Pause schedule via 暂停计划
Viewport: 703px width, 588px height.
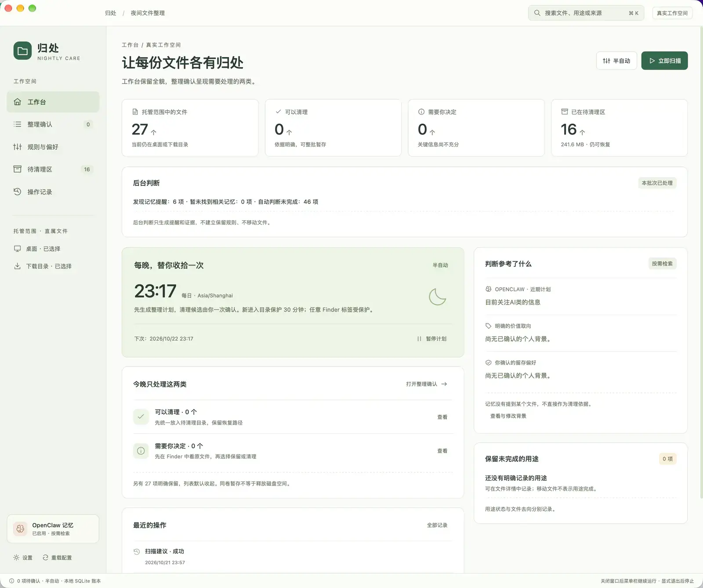431,339
